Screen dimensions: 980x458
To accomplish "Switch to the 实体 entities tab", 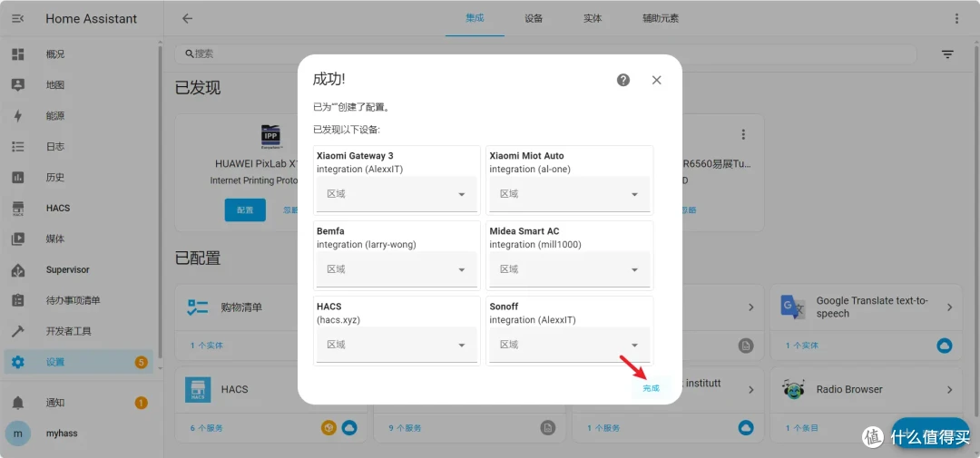I will (x=593, y=18).
